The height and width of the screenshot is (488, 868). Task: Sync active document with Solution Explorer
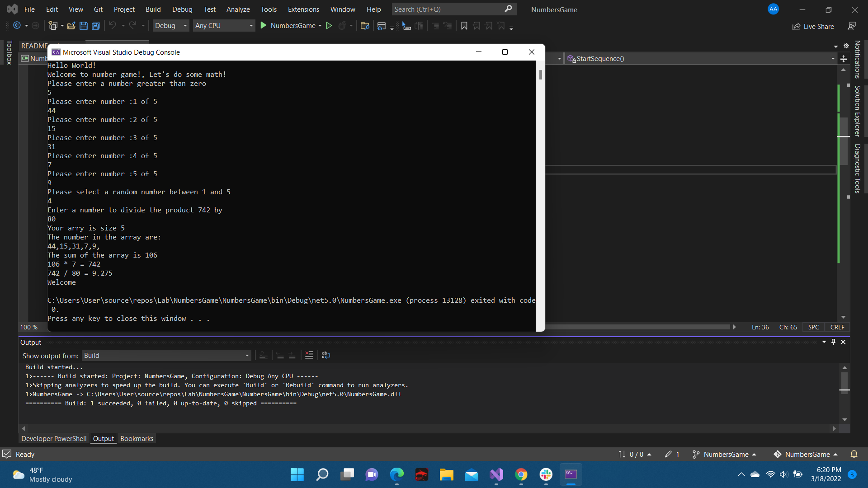pyautogui.click(x=365, y=26)
